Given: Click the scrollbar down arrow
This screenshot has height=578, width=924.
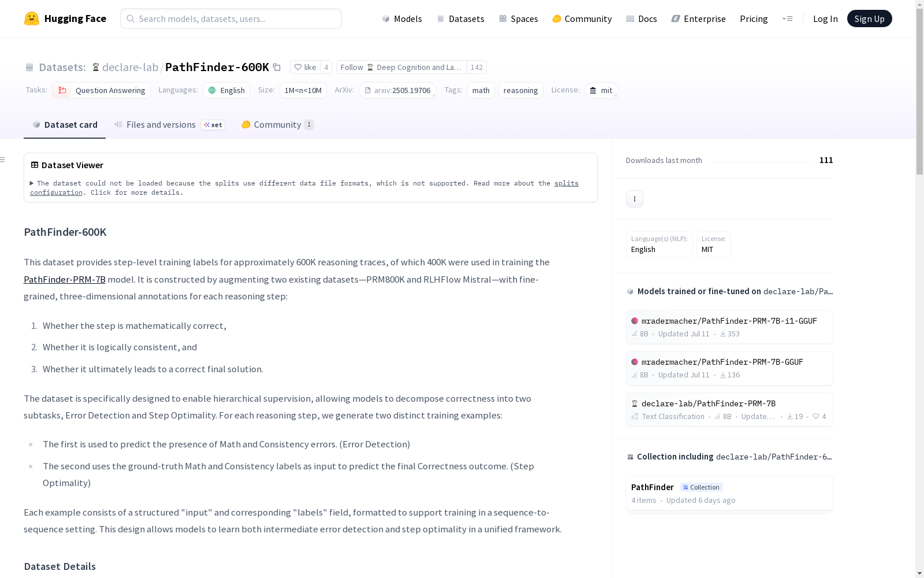Looking at the screenshot, I should (919, 573).
